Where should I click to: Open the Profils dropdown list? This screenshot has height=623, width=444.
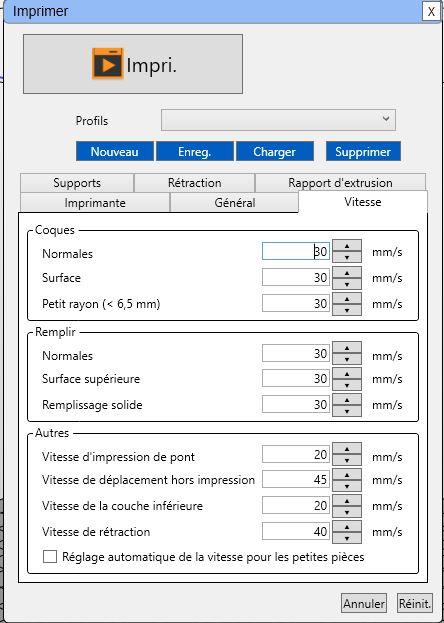(278, 120)
